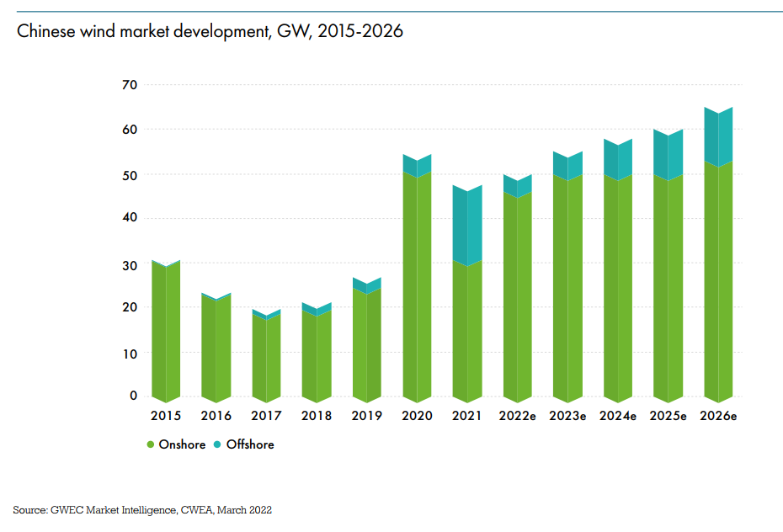
Task: Select the Onshore legend label
Action: coord(182,444)
